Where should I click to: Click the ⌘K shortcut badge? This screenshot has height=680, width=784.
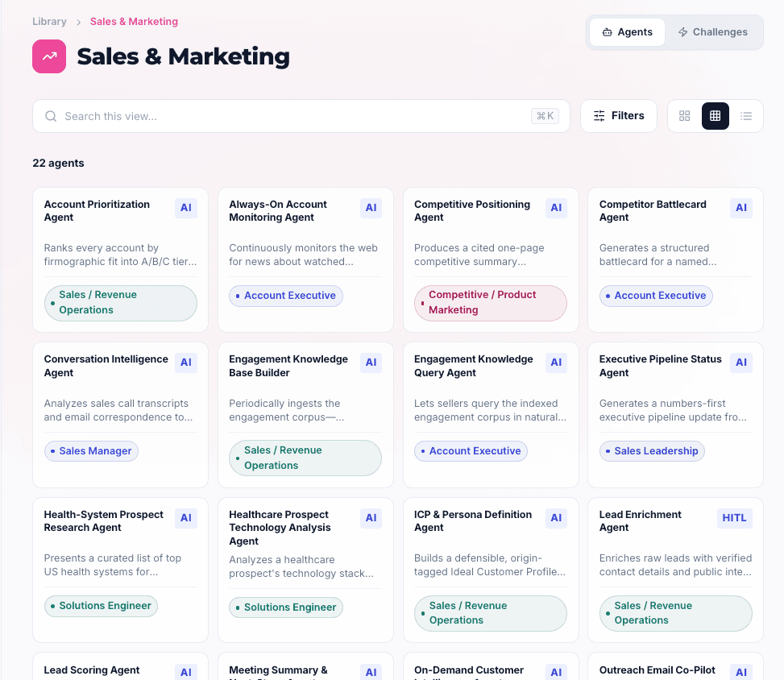(x=545, y=116)
